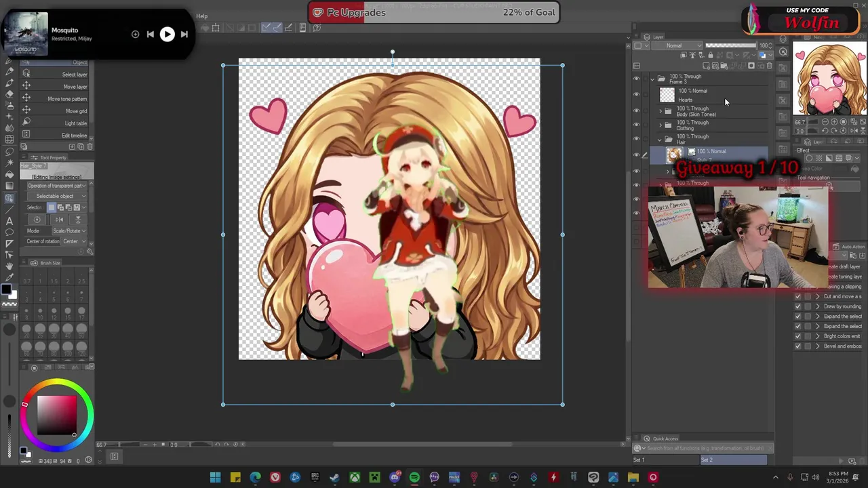
Task: Open the Mode Scale/Rotate dropdown
Action: (70, 231)
